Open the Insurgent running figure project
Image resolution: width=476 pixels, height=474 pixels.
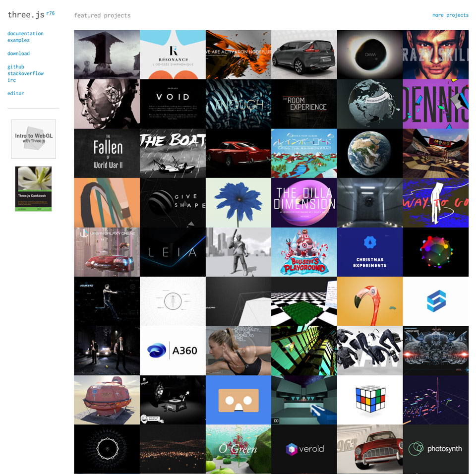(x=107, y=301)
